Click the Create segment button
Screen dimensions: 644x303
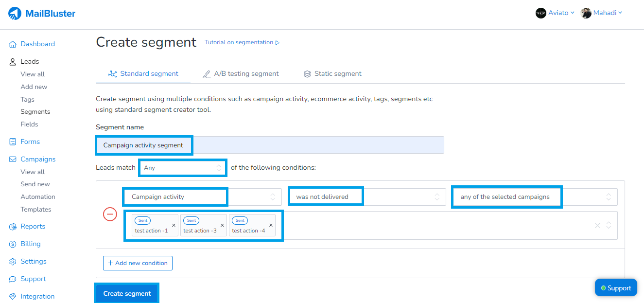(127, 294)
